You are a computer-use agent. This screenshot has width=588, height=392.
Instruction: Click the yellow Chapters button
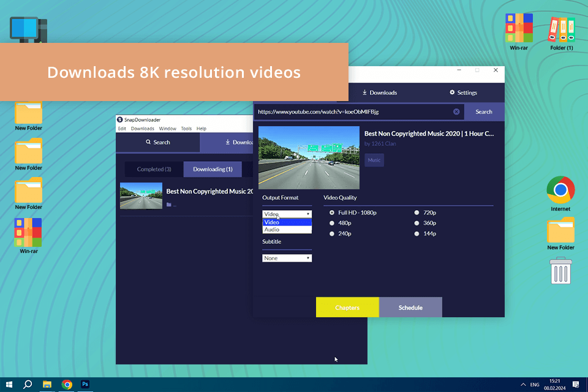point(347,307)
